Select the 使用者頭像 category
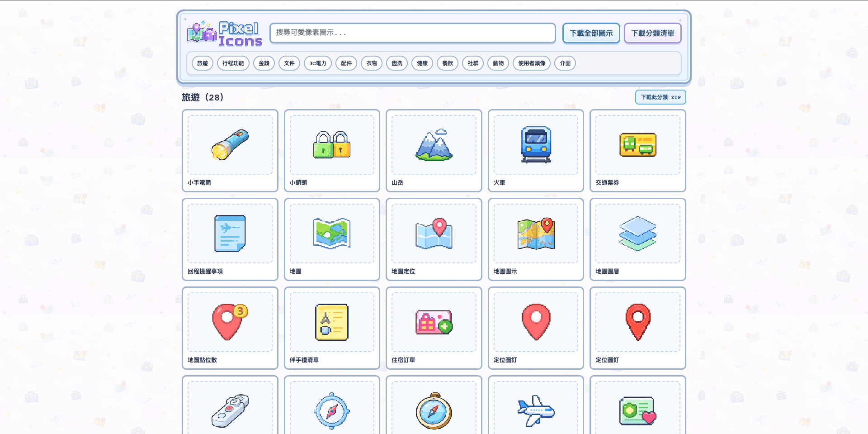 pyautogui.click(x=531, y=63)
